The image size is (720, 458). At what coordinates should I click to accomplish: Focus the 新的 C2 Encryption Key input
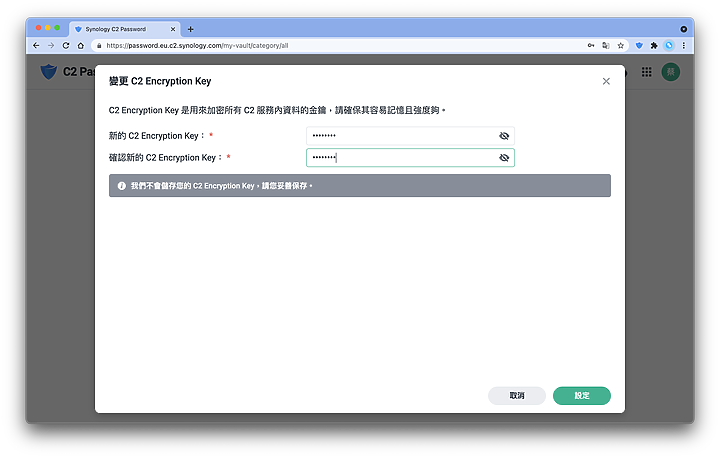click(x=410, y=136)
